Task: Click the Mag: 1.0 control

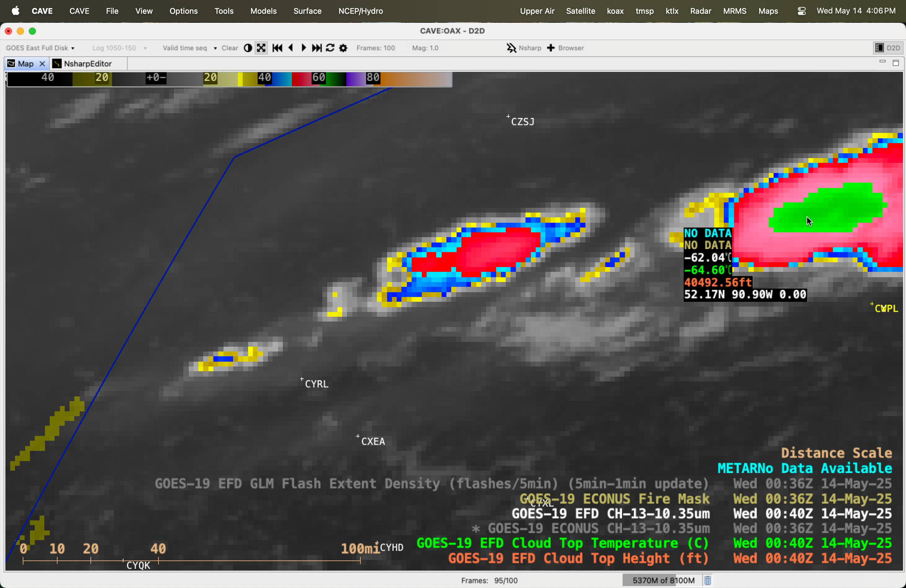Action: 425,48
